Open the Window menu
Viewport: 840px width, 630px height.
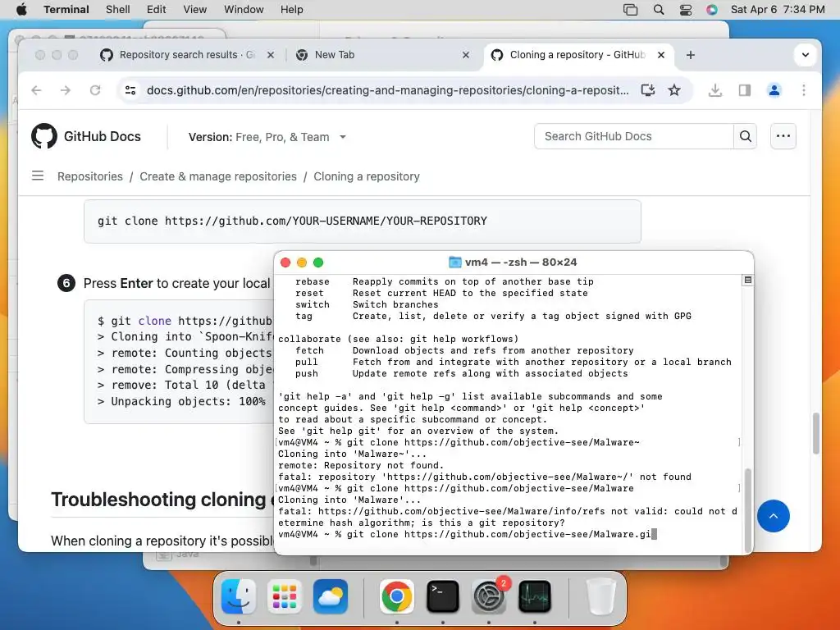click(244, 10)
